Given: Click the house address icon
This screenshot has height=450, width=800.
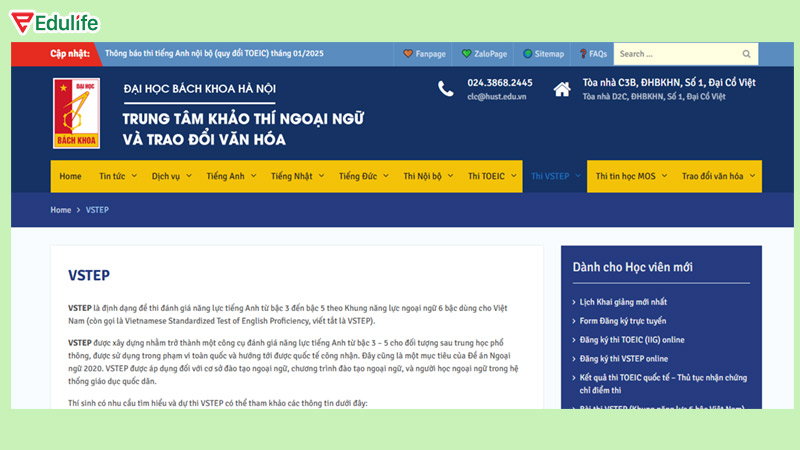Looking at the screenshot, I should pos(562,89).
